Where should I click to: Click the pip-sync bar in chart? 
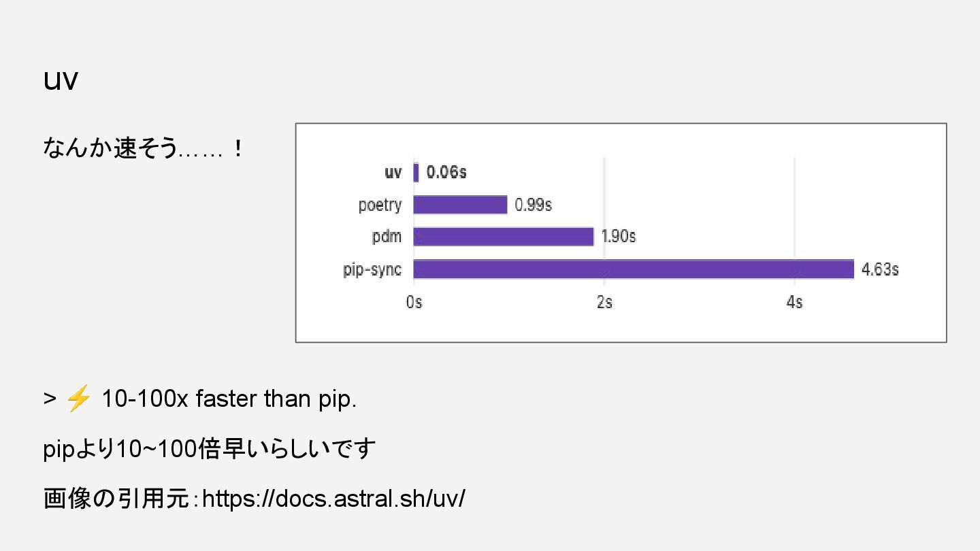click(634, 269)
